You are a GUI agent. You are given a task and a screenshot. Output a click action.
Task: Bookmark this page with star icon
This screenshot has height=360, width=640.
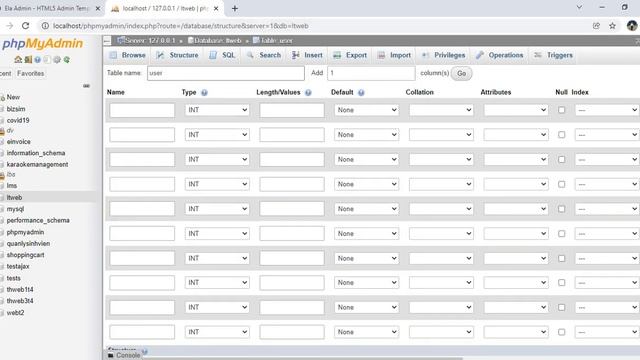tap(612, 26)
